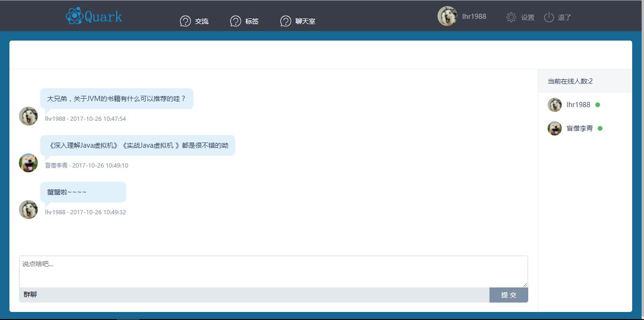Image resolution: width=644 pixels, height=320 pixels.
Task: Click the settings gear icon
Action: point(511,17)
